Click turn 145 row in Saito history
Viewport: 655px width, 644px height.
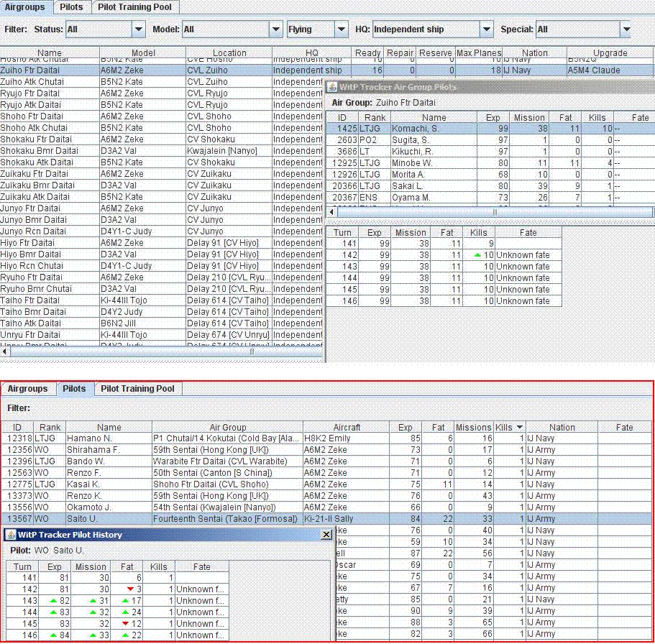[118, 624]
